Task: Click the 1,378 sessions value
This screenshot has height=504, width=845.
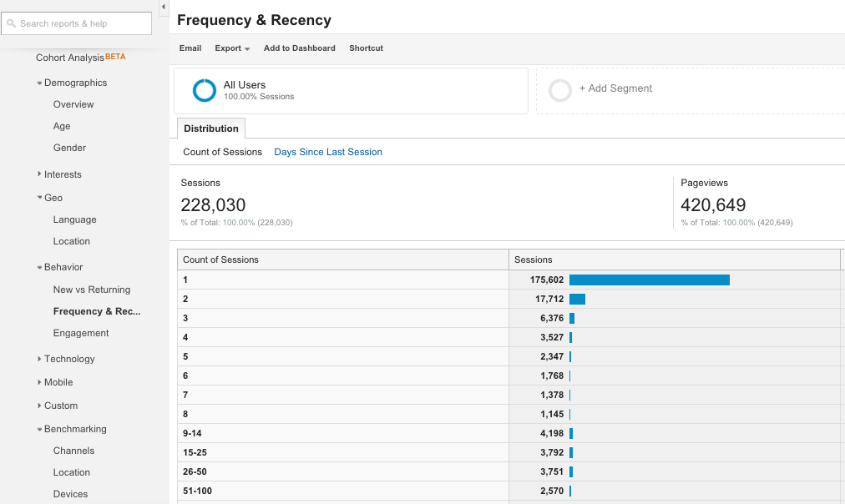Action: point(552,395)
